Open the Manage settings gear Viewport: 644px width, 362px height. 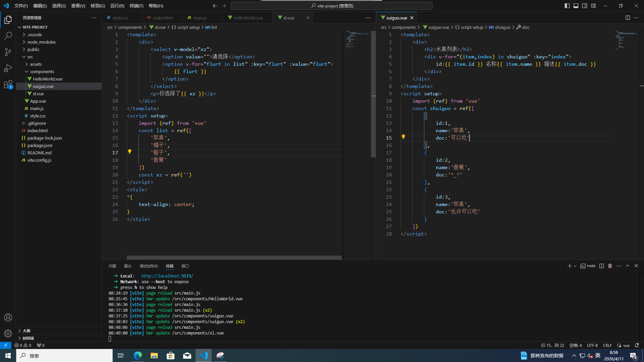pos(8,333)
